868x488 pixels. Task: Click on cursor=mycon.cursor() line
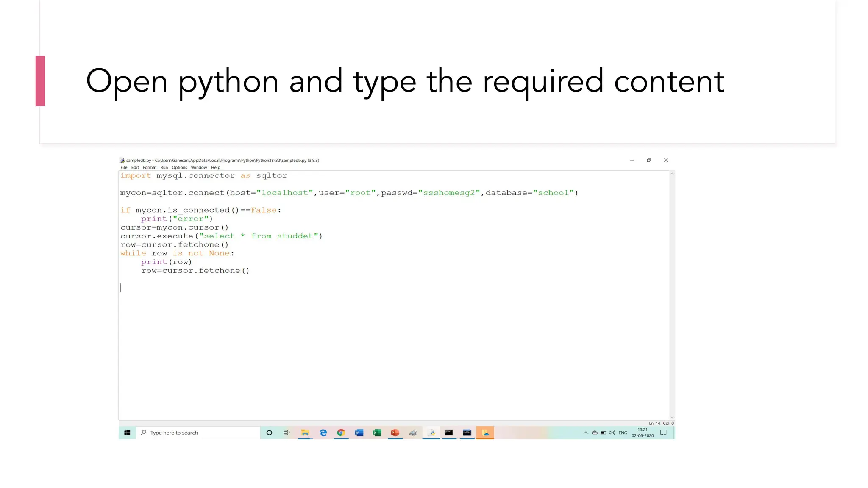pos(174,227)
